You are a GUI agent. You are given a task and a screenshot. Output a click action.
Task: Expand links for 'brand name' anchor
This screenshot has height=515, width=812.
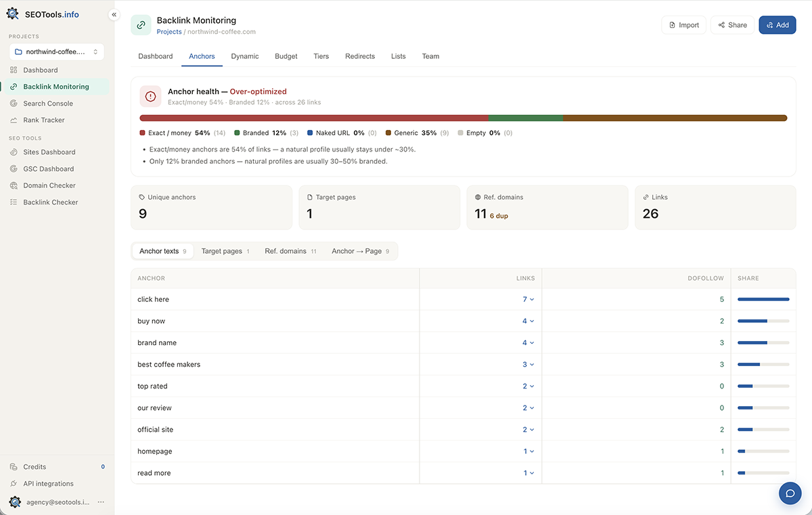tap(528, 342)
